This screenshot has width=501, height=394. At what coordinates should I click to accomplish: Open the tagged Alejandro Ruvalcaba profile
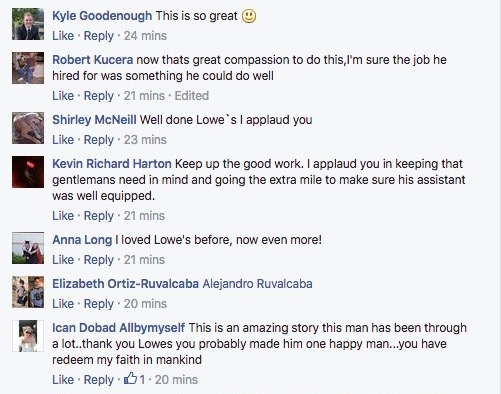pos(257,284)
